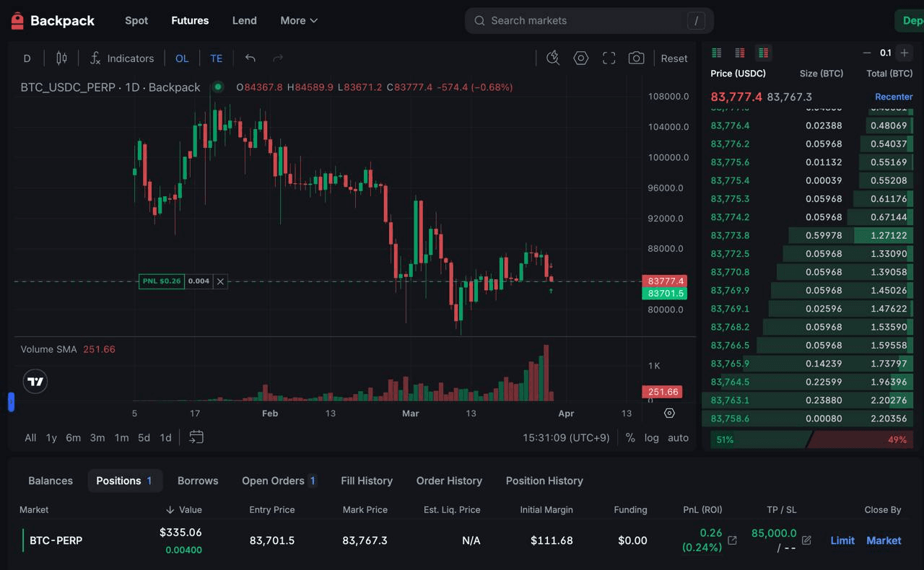Select the 1m time range
The width and height of the screenshot is (924, 570).
121,437
